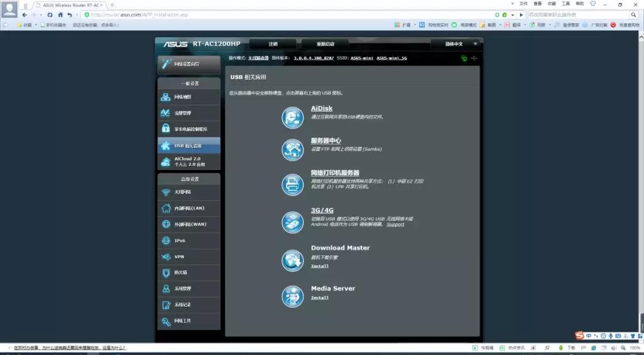Click the 翻译 translate toolbar item
Viewport: 644px width, 355px height.
513,25
